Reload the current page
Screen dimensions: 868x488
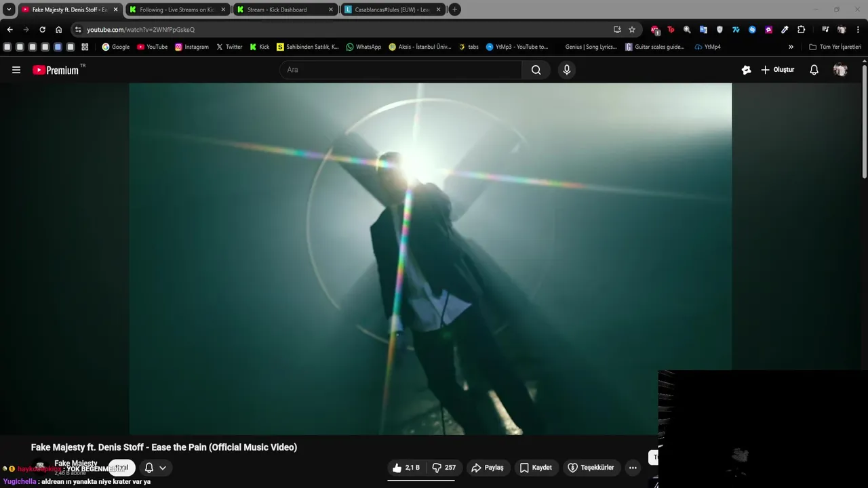pos(42,30)
